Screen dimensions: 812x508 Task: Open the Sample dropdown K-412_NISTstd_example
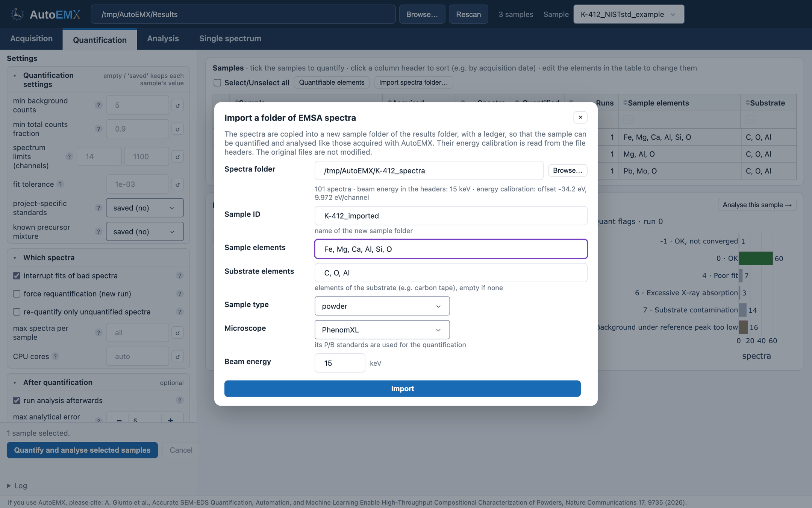tap(629, 14)
